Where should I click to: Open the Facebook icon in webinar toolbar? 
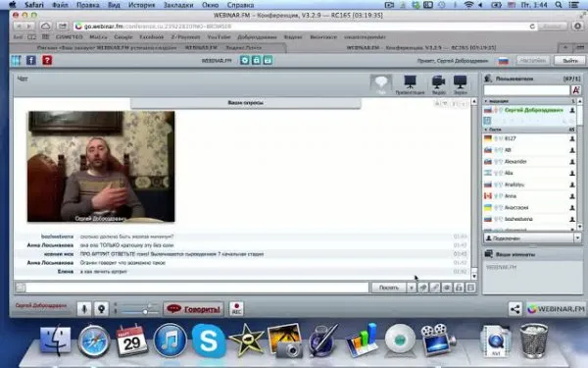tap(31, 60)
